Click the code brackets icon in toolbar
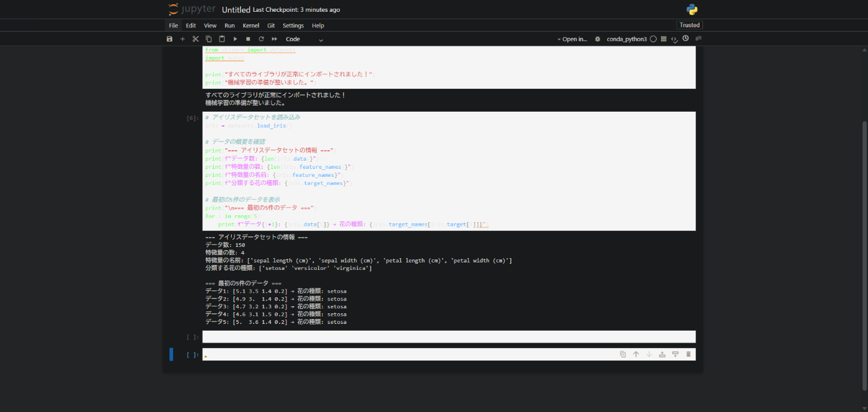 [x=675, y=39]
